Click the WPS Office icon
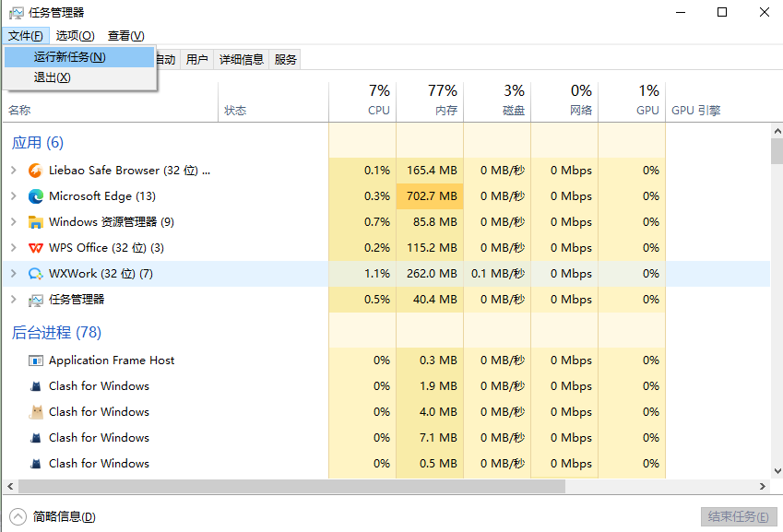 36,248
